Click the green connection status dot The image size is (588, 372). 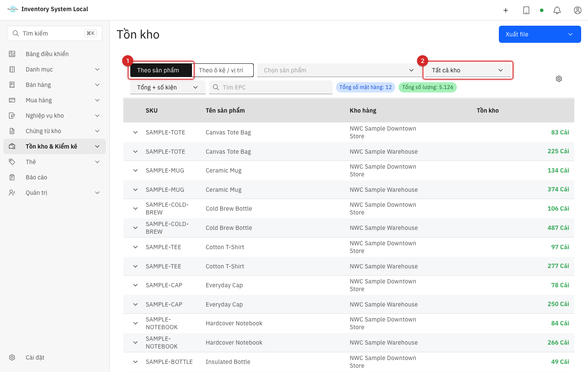point(542,10)
